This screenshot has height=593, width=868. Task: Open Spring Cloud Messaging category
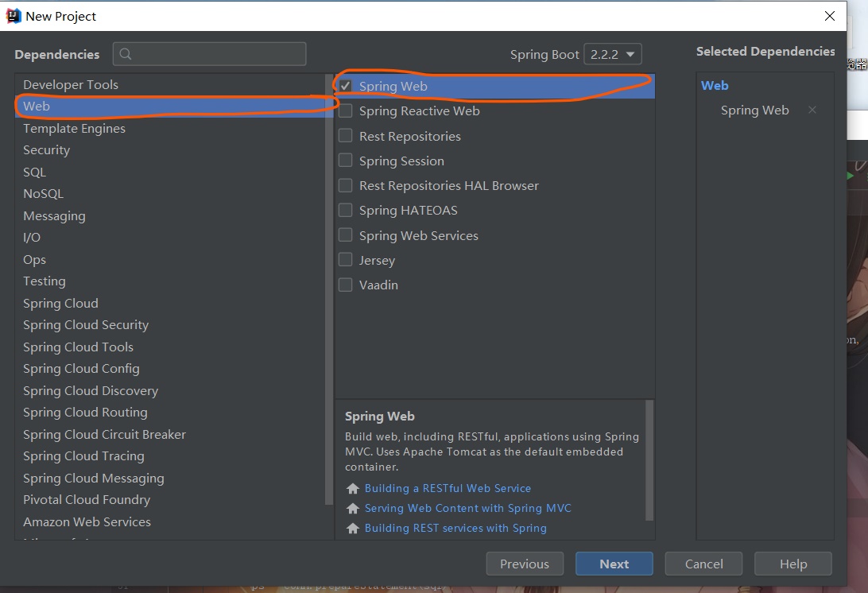coord(170,479)
